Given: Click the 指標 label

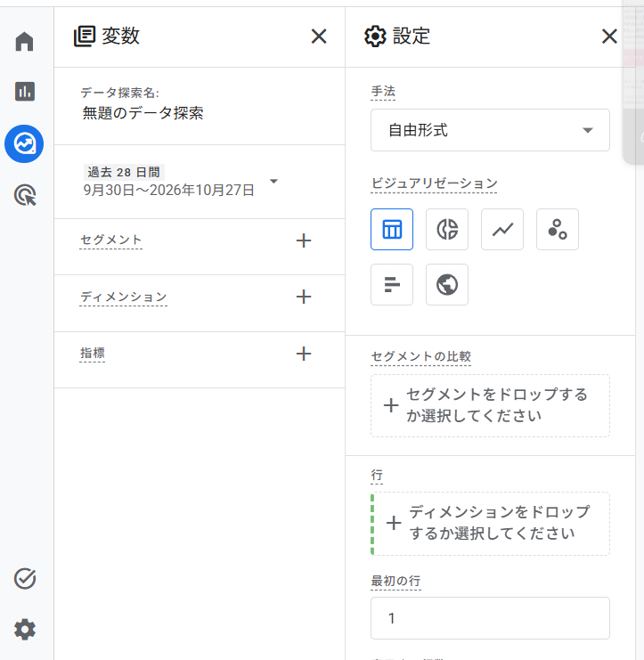Looking at the screenshot, I should (x=92, y=353).
